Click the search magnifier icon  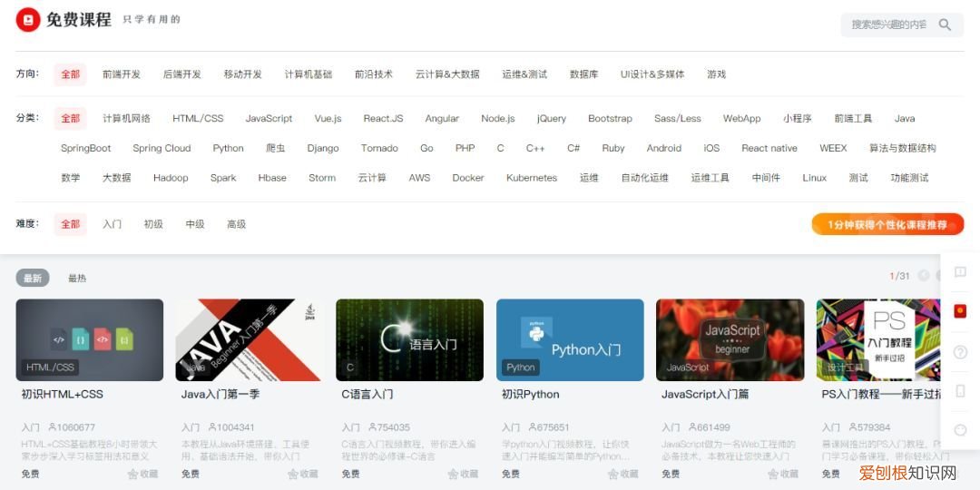945,24
